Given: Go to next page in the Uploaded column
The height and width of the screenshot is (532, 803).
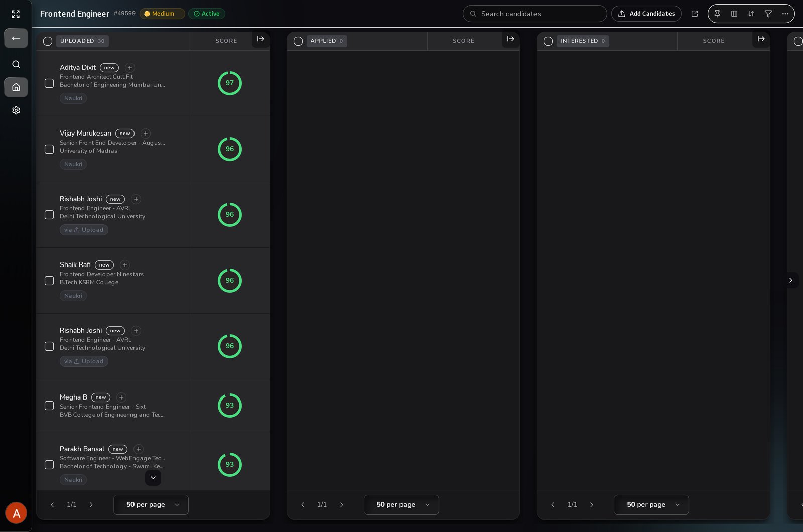Looking at the screenshot, I should (x=91, y=505).
